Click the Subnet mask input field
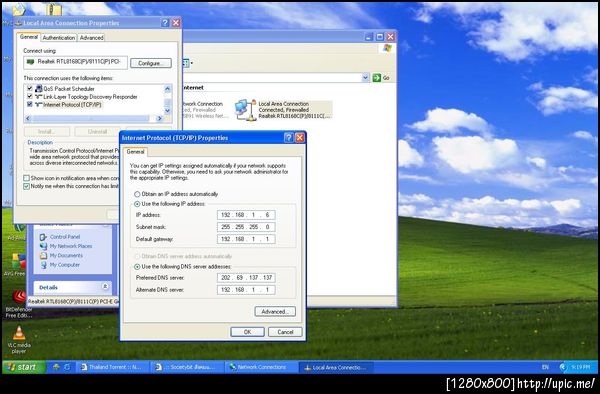This screenshot has width=600, height=394. [x=246, y=227]
